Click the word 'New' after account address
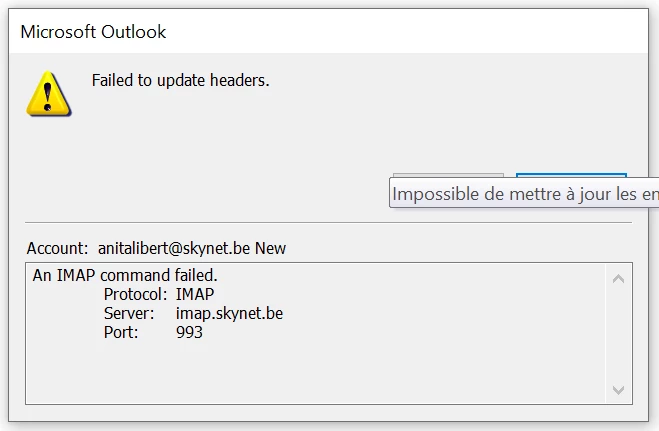Image resolution: width=659 pixels, height=431 pixels. 270,248
